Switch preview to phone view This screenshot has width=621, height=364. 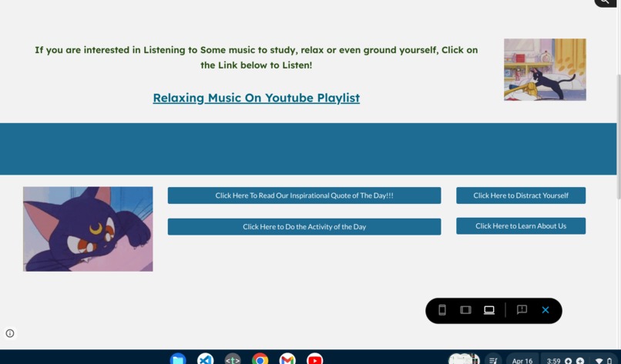coord(442,310)
